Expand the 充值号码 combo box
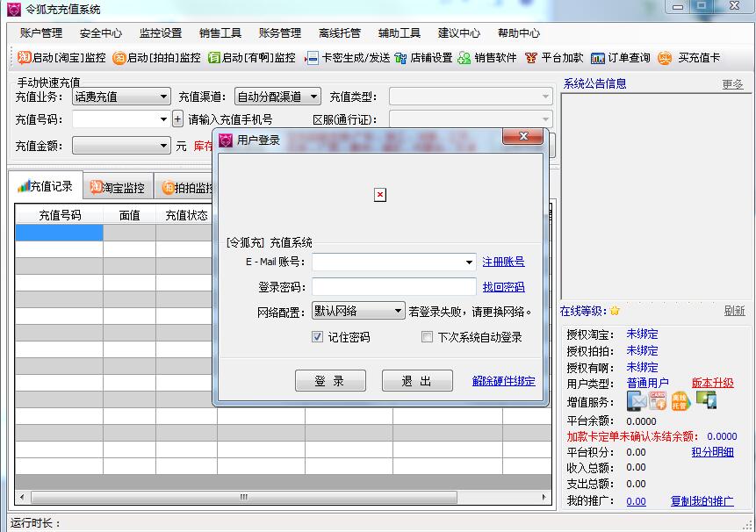 point(163,119)
